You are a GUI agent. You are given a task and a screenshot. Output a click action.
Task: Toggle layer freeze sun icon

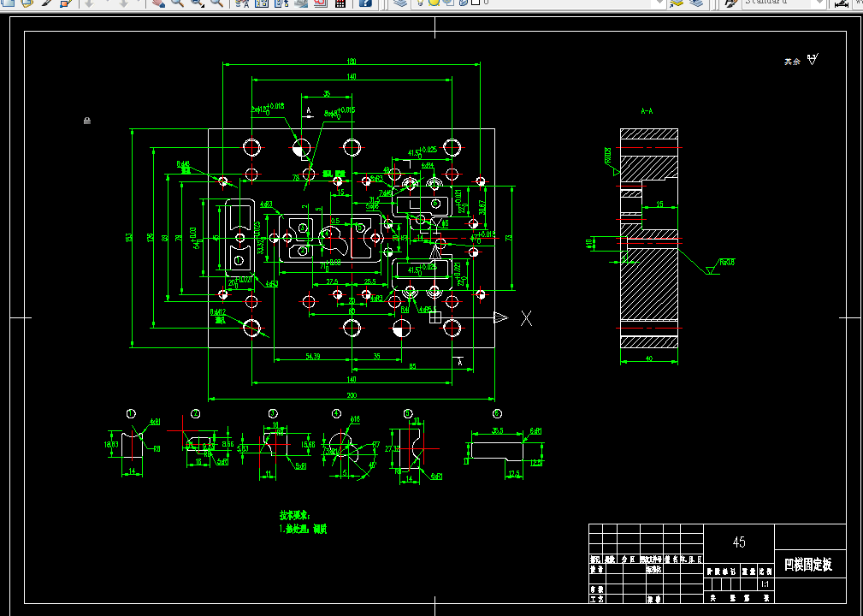point(434,3)
